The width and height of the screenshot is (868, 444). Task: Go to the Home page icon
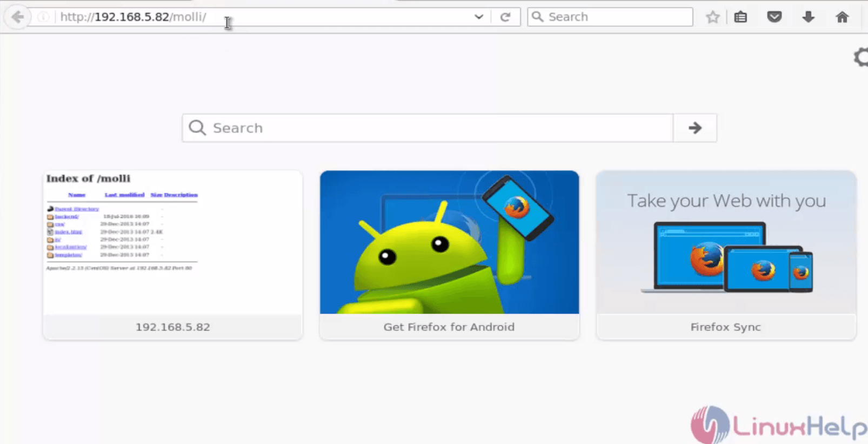(842, 17)
